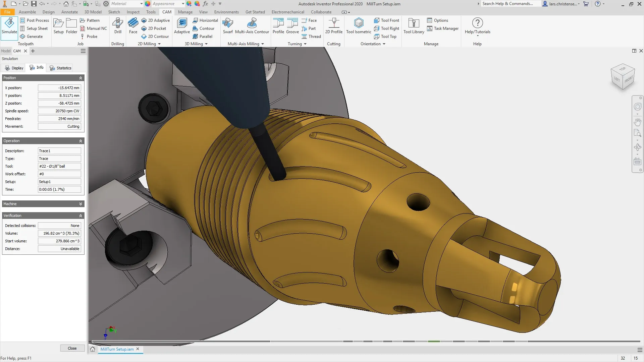
Task: Select the Simulate tool
Action: click(x=9, y=27)
